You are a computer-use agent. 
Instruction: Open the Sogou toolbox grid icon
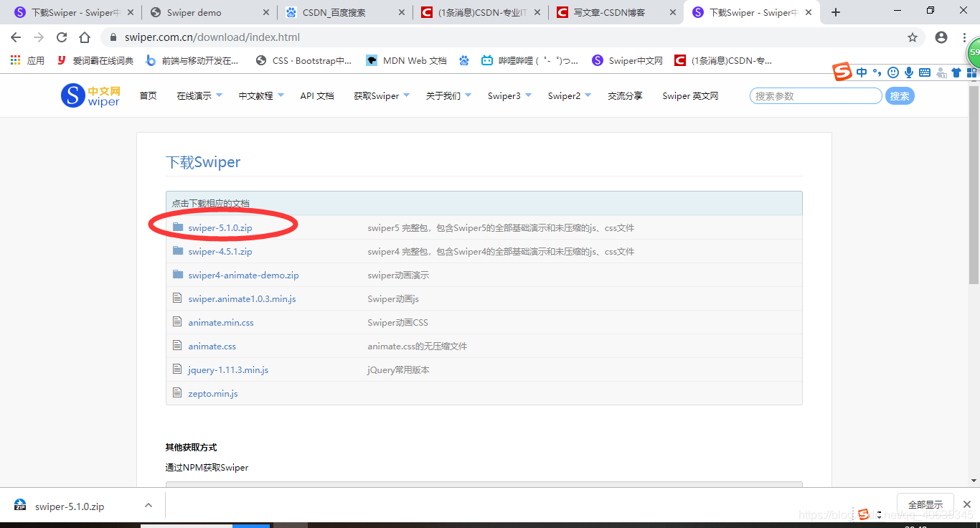tap(971, 72)
